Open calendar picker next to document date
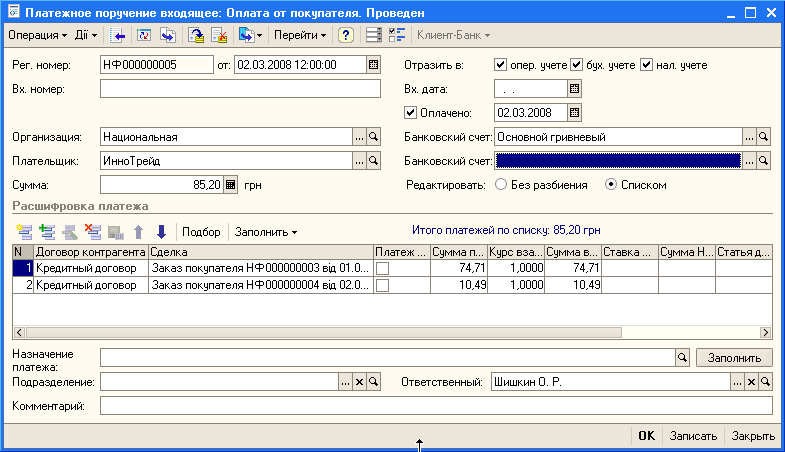785x452 pixels. [x=374, y=65]
